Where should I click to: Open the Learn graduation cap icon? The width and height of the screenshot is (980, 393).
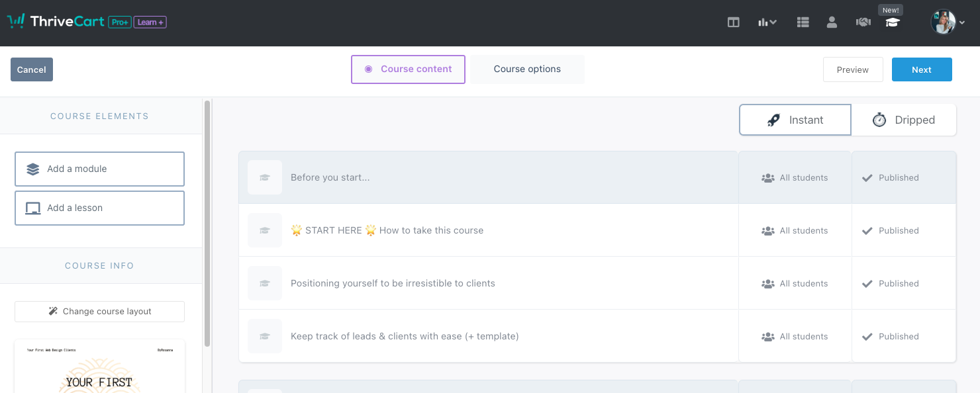(893, 22)
